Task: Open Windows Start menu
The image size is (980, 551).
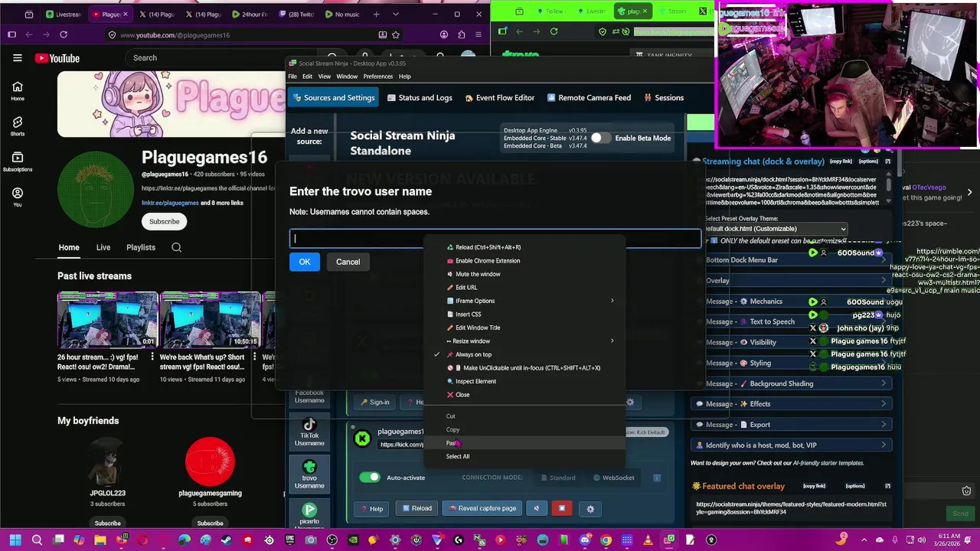Action: pyautogui.click(x=15, y=540)
